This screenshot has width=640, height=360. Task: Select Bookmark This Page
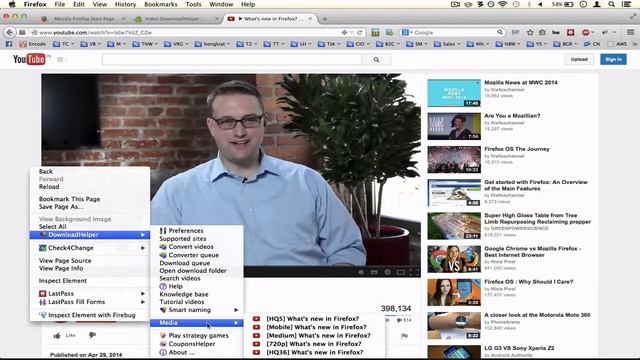tap(90, 199)
